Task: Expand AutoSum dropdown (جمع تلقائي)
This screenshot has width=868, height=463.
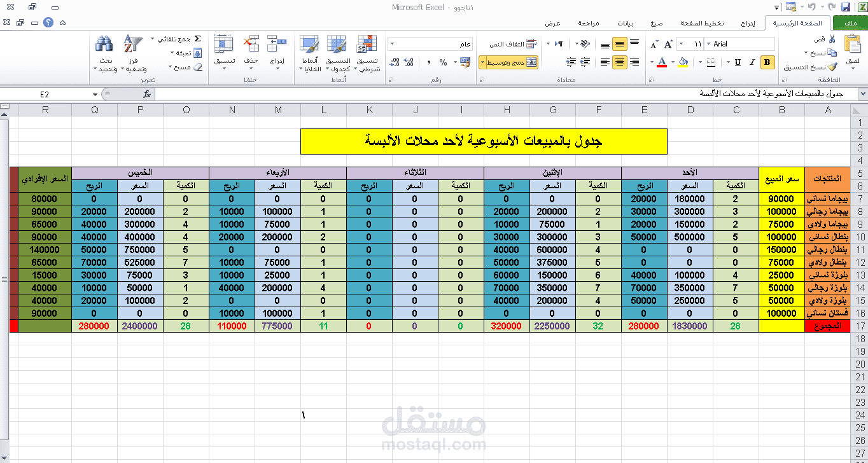Action: click(x=152, y=39)
